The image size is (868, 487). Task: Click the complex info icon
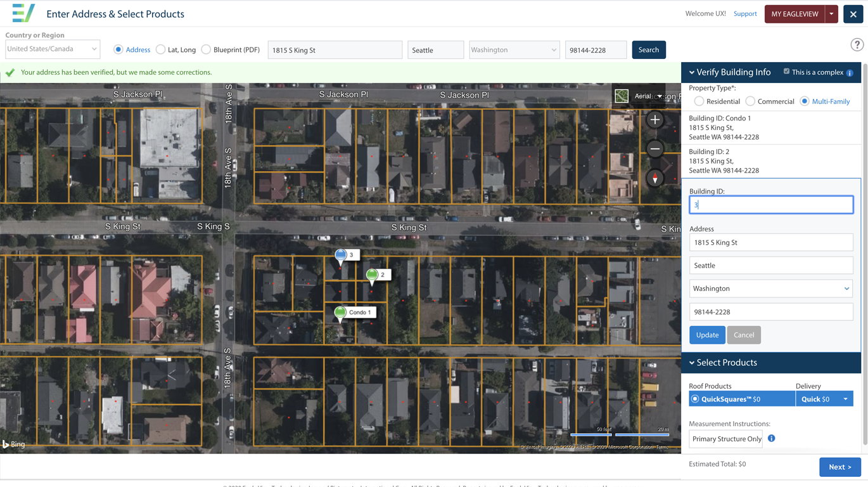tap(850, 73)
